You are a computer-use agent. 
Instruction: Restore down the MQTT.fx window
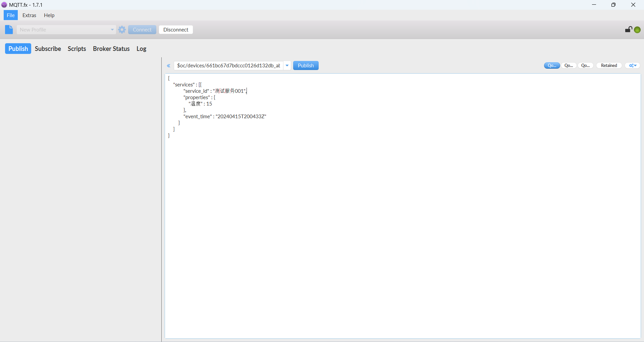pyautogui.click(x=613, y=5)
